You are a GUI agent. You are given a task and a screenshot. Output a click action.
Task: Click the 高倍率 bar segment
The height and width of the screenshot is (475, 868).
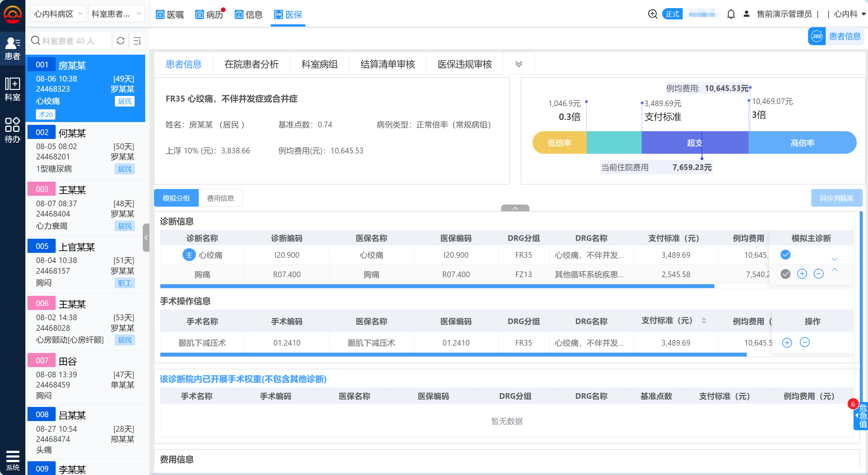[802, 143]
